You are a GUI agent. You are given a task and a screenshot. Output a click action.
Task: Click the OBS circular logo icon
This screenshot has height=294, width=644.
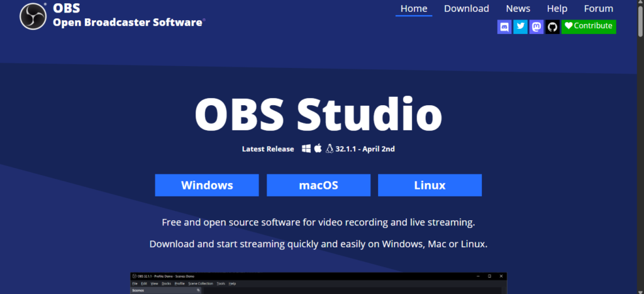pos(33,17)
